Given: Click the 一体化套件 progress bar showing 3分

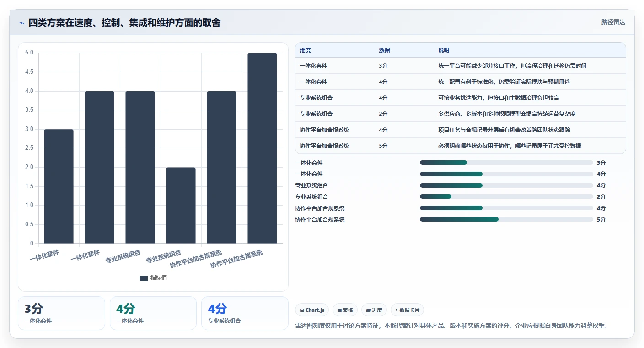Looking at the screenshot, I should (506, 163).
